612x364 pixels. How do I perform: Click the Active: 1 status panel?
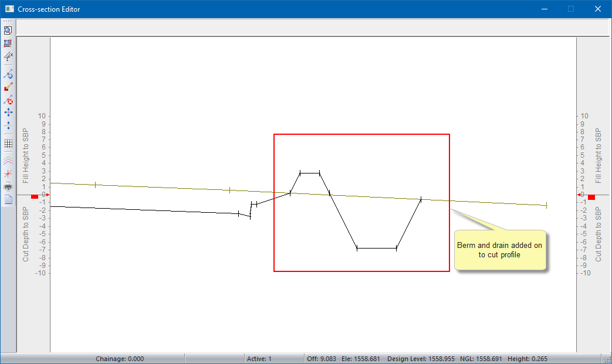pyautogui.click(x=259, y=359)
